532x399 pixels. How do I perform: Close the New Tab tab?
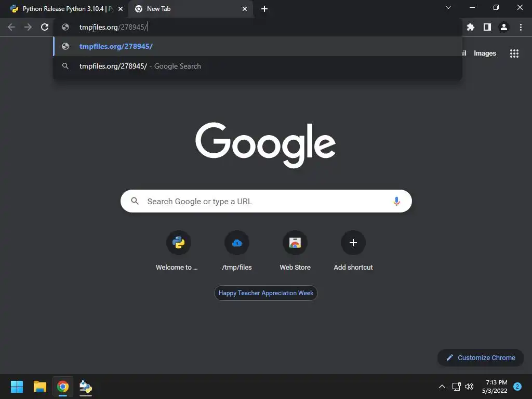coord(245,9)
